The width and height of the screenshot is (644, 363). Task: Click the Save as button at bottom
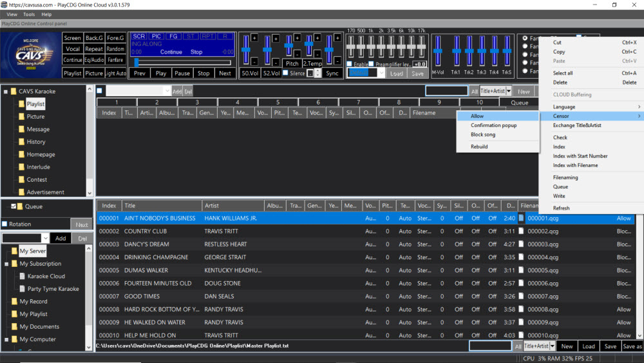(x=632, y=346)
